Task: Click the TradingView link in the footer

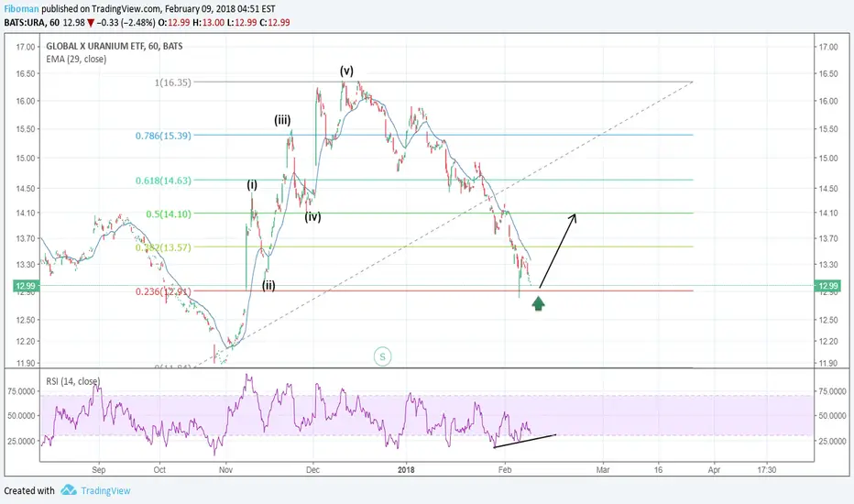Action: [x=105, y=491]
